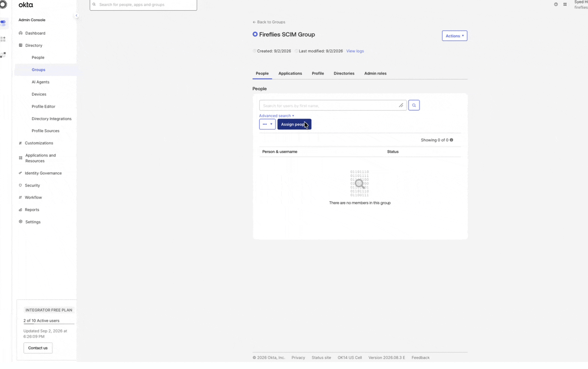The width and height of the screenshot is (588, 369).
Task: Expand Reports section
Action: tap(32, 210)
